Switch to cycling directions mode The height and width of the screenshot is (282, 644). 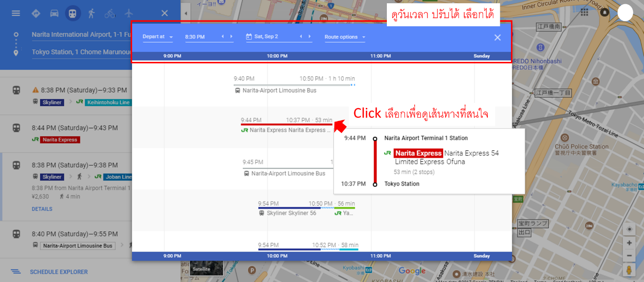tap(110, 13)
